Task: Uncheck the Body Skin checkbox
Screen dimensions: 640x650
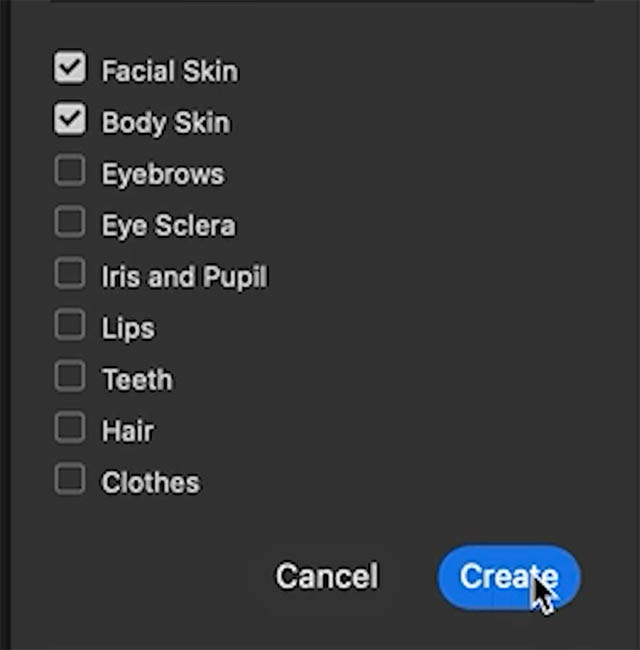Action: point(70,119)
